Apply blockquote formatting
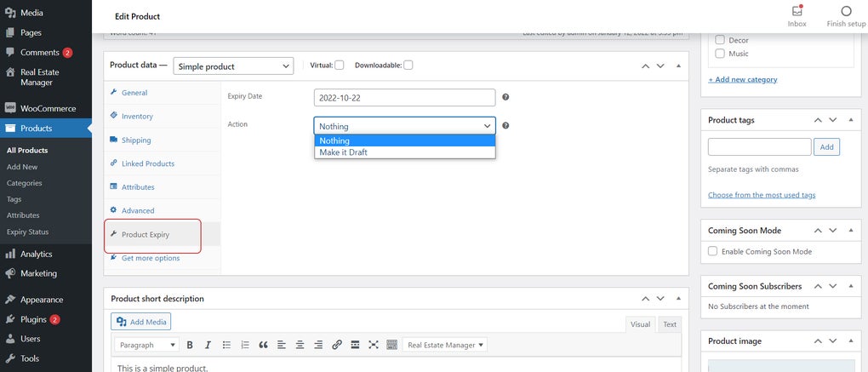 click(263, 345)
